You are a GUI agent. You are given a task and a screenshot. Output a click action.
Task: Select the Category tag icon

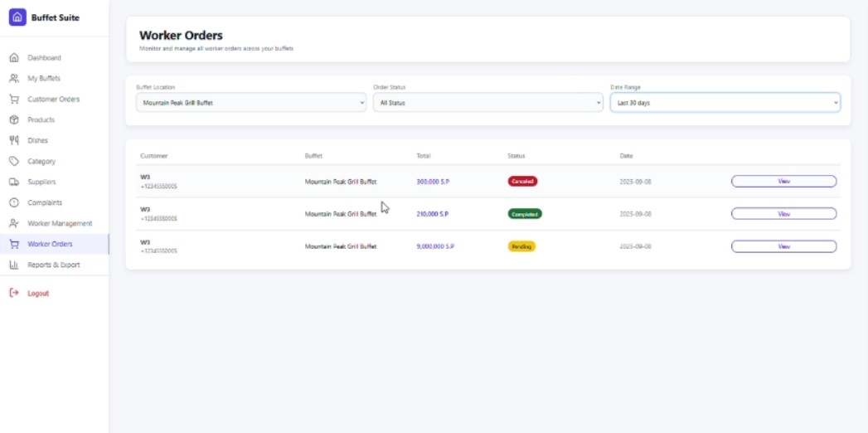coord(14,162)
